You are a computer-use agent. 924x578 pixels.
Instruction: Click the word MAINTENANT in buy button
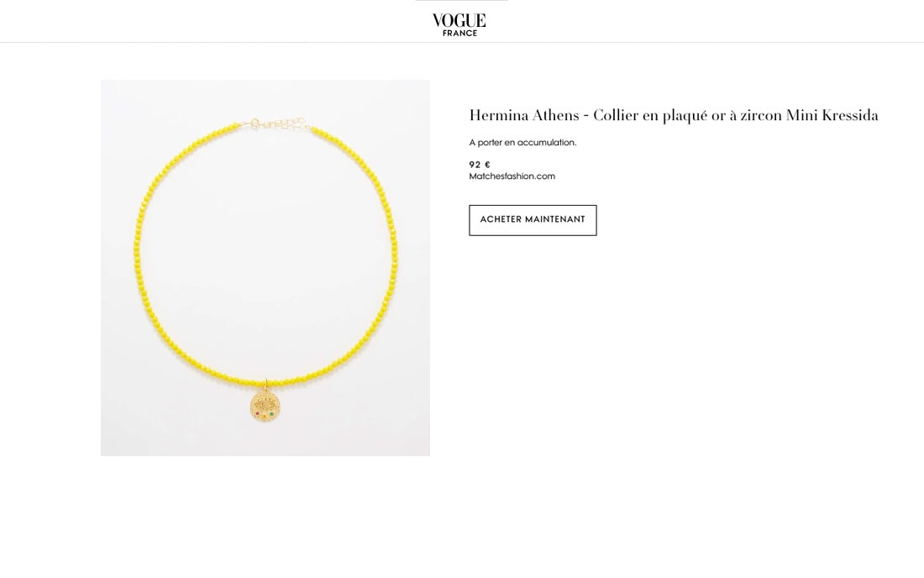pyautogui.click(x=554, y=219)
